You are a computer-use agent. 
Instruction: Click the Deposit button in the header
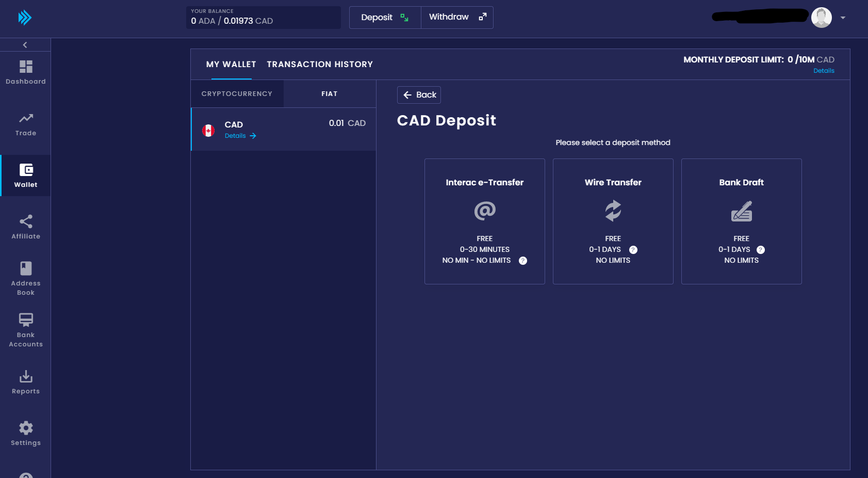pyautogui.click(x=385, y=17)
